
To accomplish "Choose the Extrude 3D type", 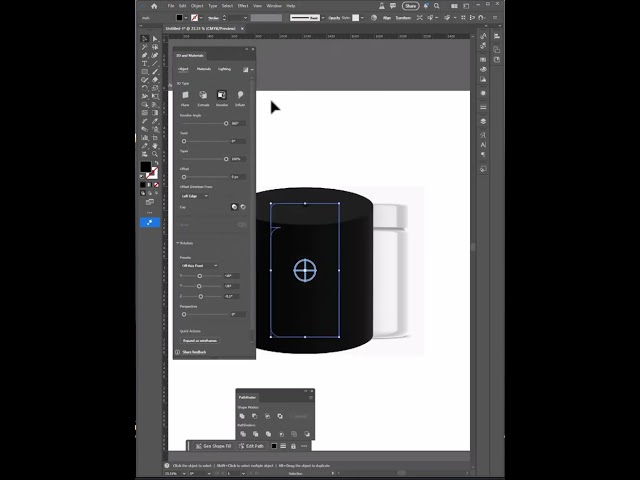I will click(x=203, y=95).
